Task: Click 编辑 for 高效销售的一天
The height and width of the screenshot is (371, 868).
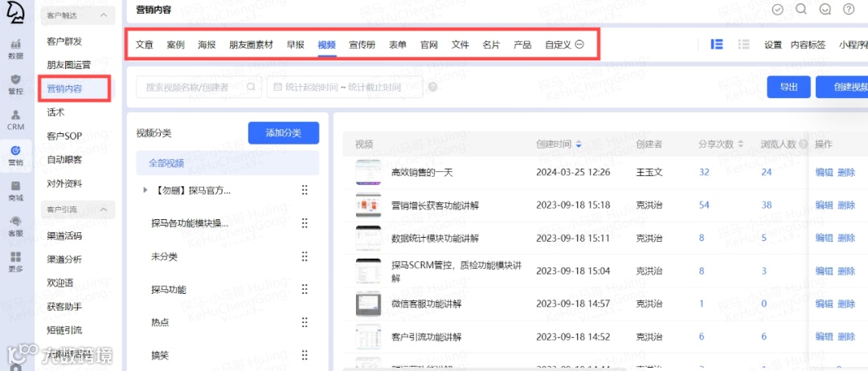Action: [824, 173]
